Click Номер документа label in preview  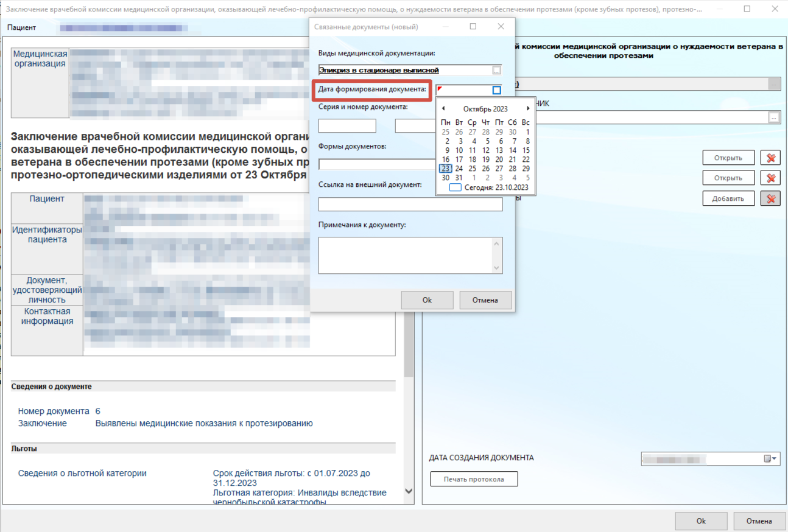[54, 411]
